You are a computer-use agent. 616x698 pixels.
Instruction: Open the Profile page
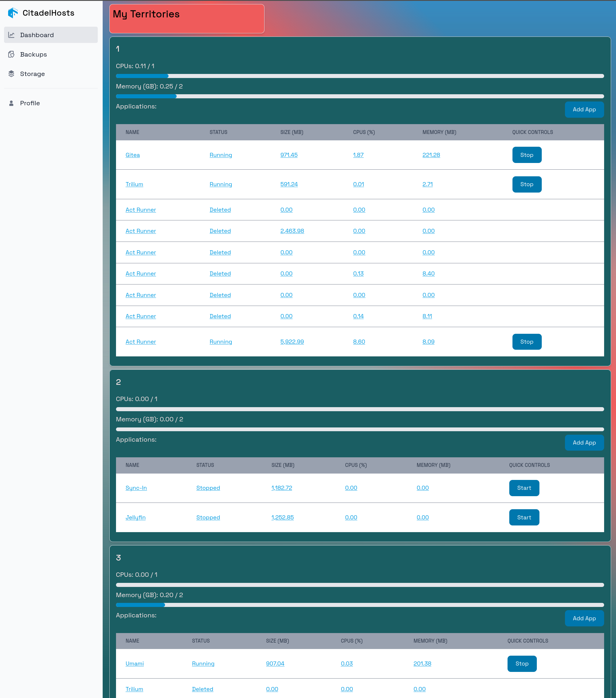pos(30,103)
